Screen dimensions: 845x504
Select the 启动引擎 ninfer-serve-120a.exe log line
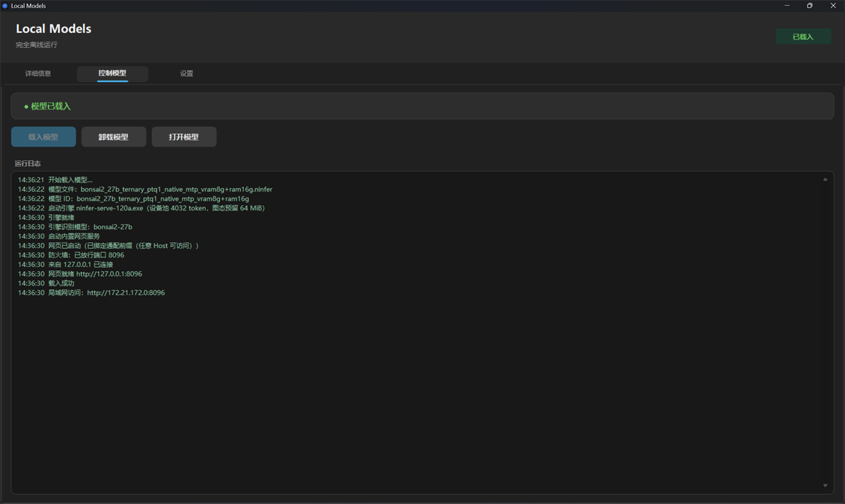point(141,208)
